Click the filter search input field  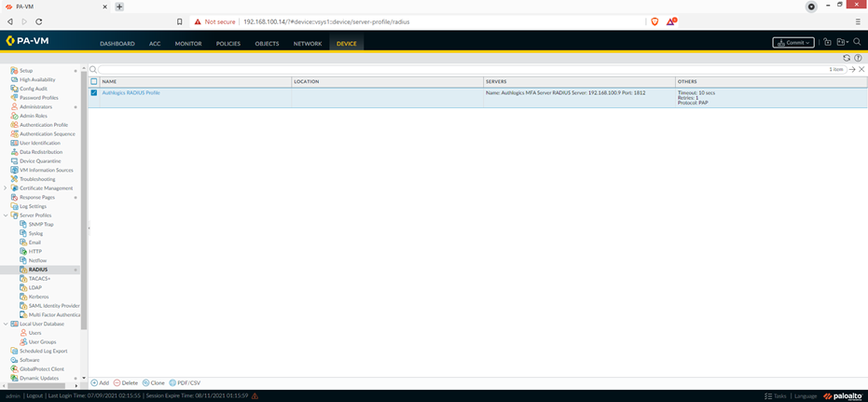[472, 69]
